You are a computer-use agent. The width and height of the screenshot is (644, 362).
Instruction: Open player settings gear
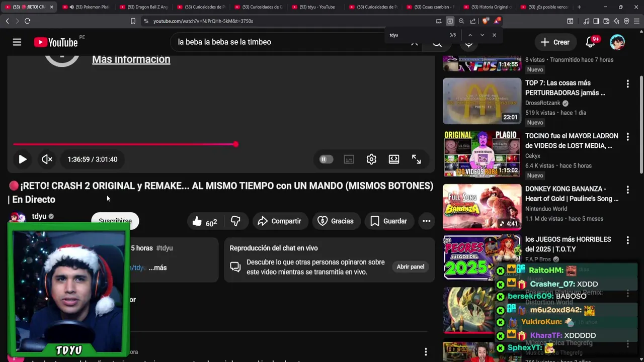point(371,159)
